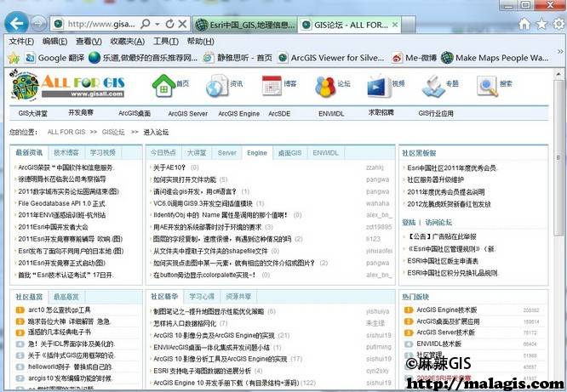Open the 帮助(H) menu

pos(200,41)
